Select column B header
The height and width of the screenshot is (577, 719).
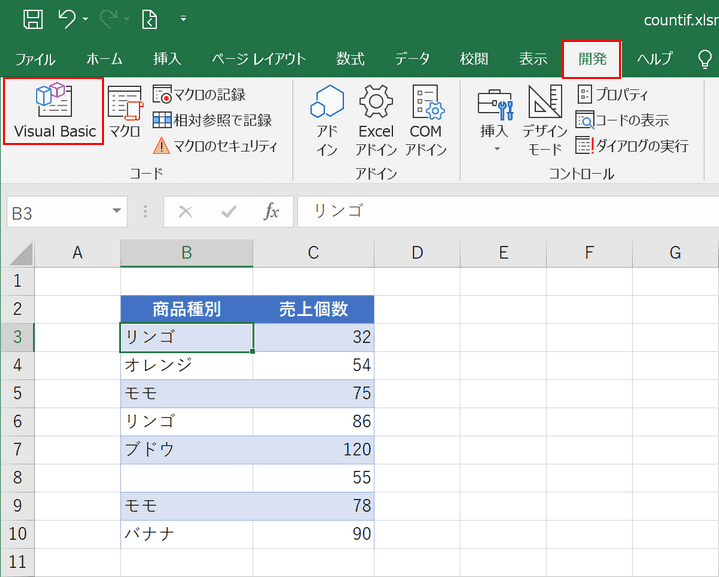186,253
